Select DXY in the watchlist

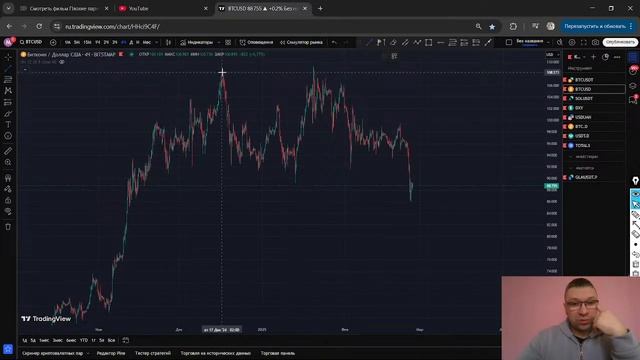[x=594, y=108]
